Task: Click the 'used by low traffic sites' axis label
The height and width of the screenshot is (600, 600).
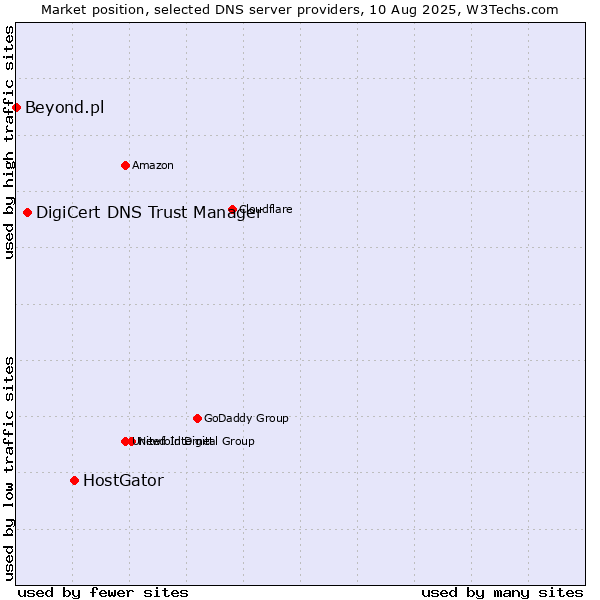Action: tap(9, 469)
